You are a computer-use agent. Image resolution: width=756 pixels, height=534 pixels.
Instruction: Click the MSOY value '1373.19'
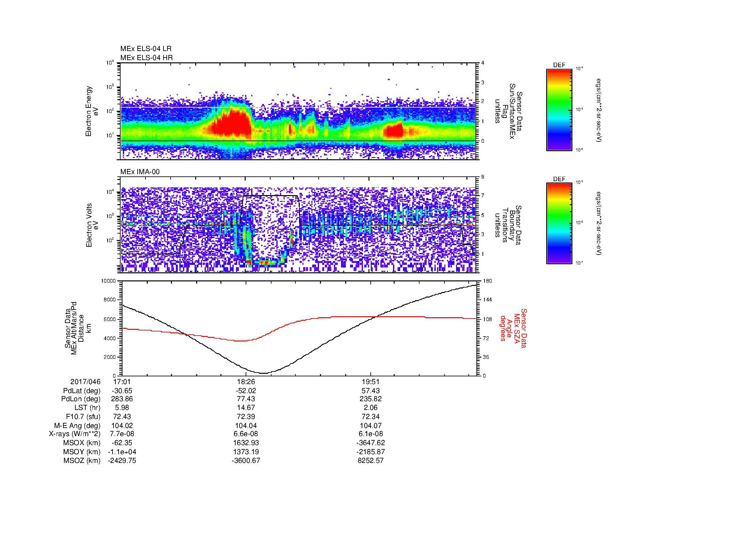coord(246,452)
